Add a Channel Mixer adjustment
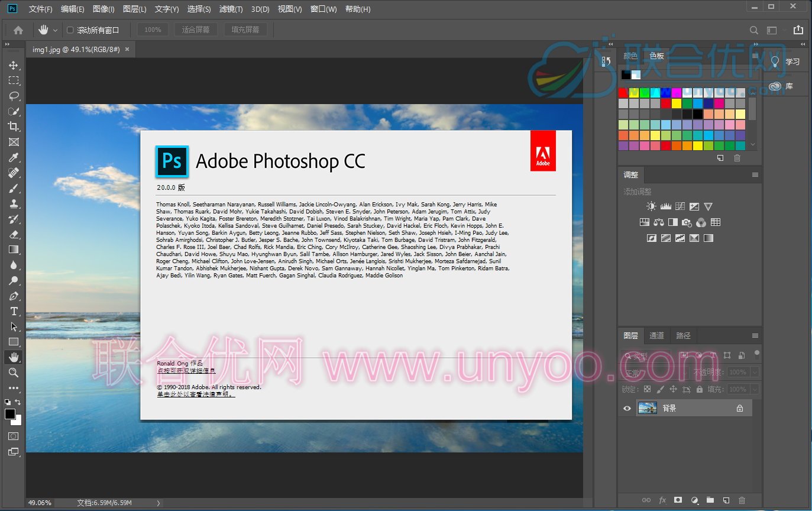812x511 pixels. tap(701, 222)
